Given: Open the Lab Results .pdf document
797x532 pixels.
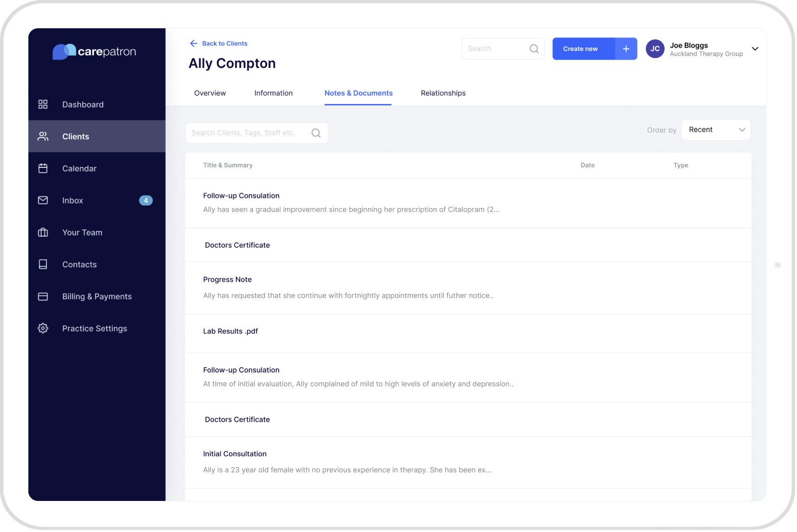Looking at the screenshot, I should coord(468,333).
